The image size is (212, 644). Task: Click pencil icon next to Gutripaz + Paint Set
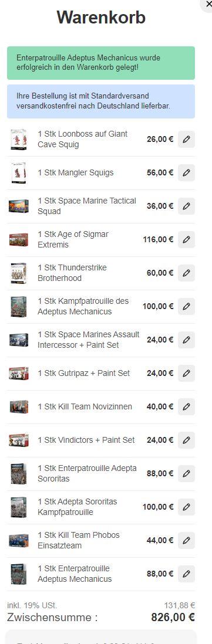pyautogui.click(x=186, y=374)
